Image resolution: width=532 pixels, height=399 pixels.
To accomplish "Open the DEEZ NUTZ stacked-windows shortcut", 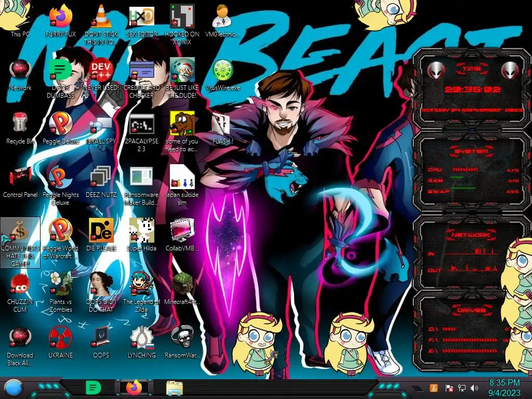I will pos(101,177).
